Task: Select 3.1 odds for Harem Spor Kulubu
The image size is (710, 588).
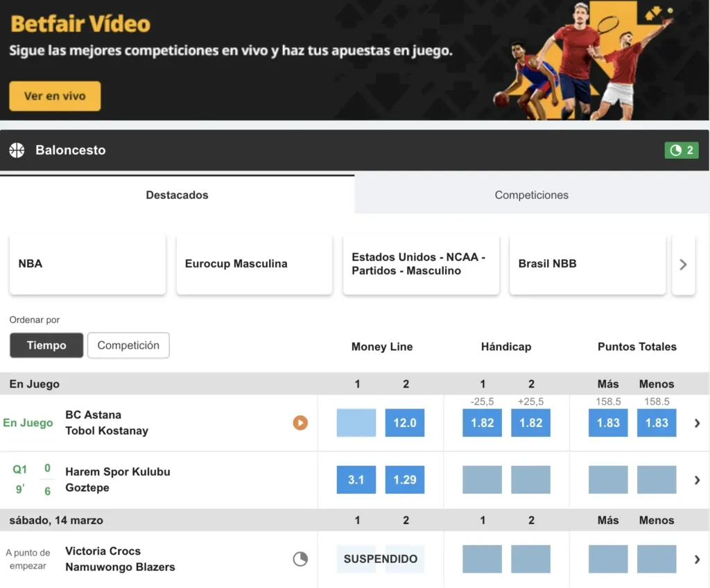Action: pyautogui.click(x=356, y=480)
